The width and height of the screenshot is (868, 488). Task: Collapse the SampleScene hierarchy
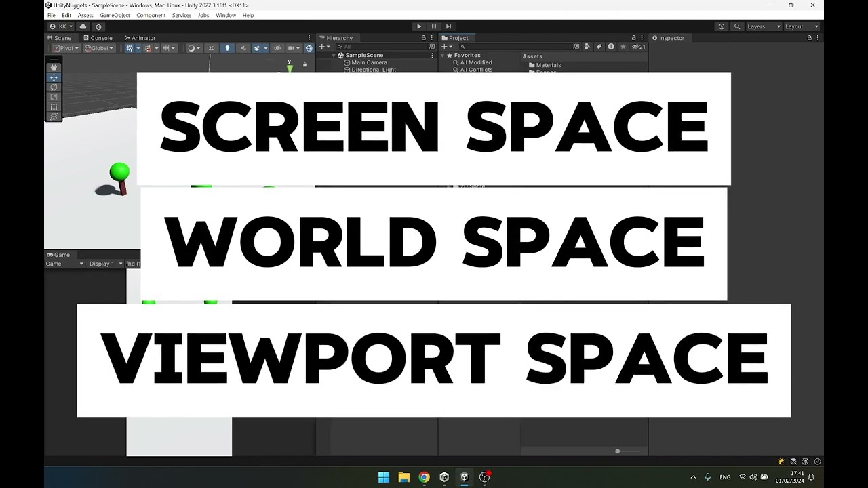click(x=333, y=55)
